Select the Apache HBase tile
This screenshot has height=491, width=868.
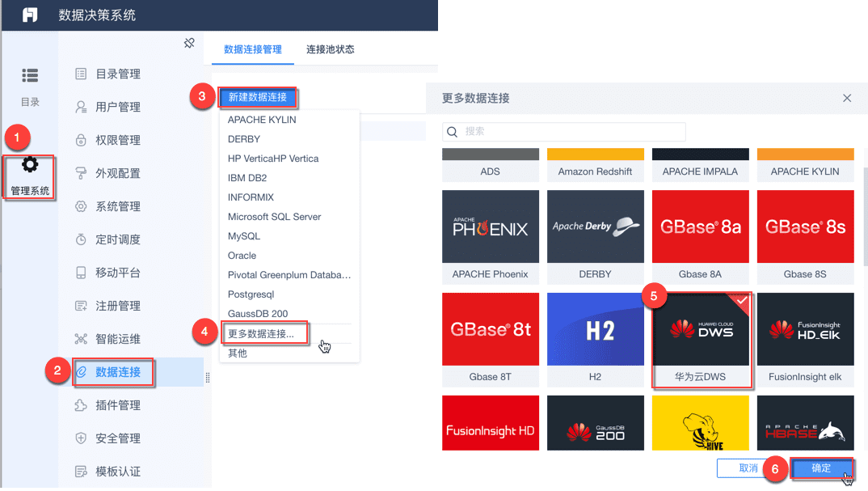coord(806,423)
